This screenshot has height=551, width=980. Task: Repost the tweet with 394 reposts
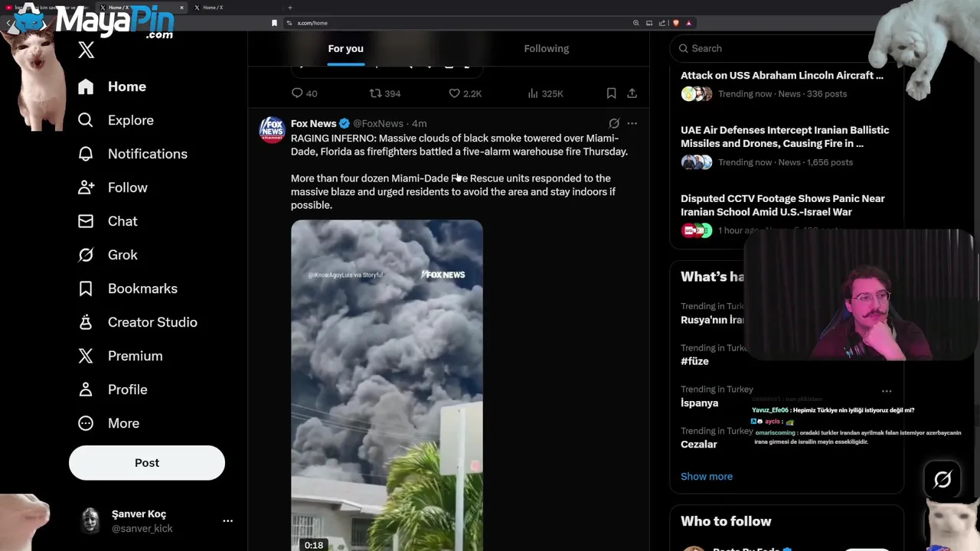[385, 93]
